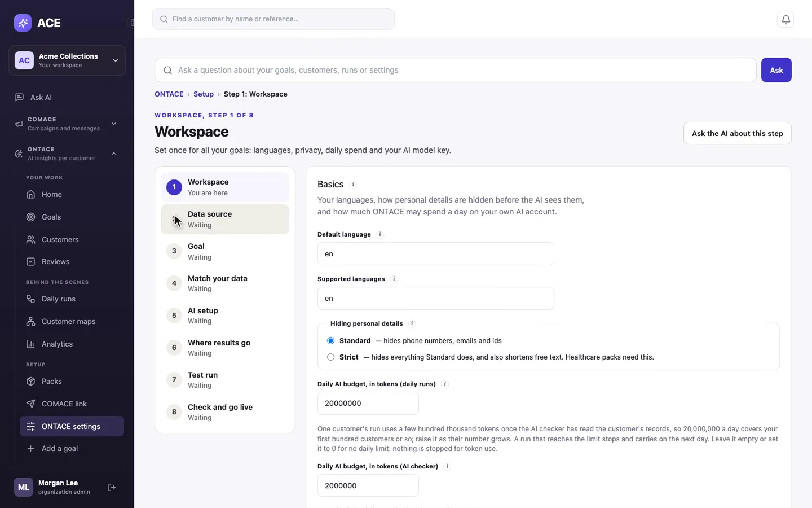
Task: Select the Standard privacy option
Action: (331, 341)
